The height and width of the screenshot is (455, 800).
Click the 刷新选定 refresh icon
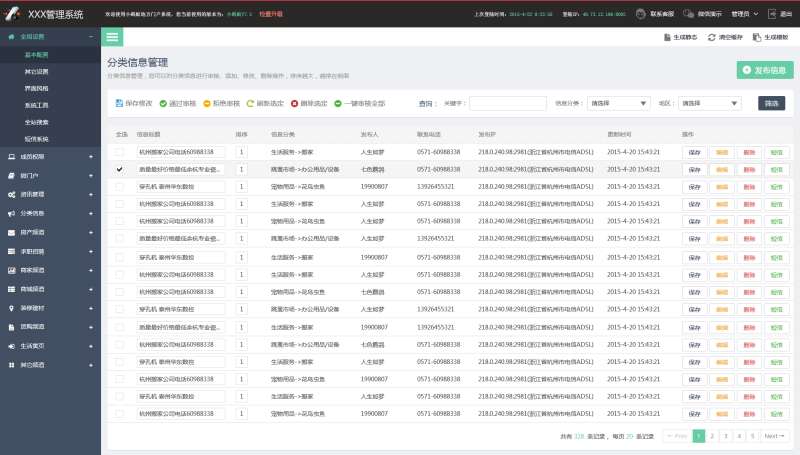click(250, 103)
